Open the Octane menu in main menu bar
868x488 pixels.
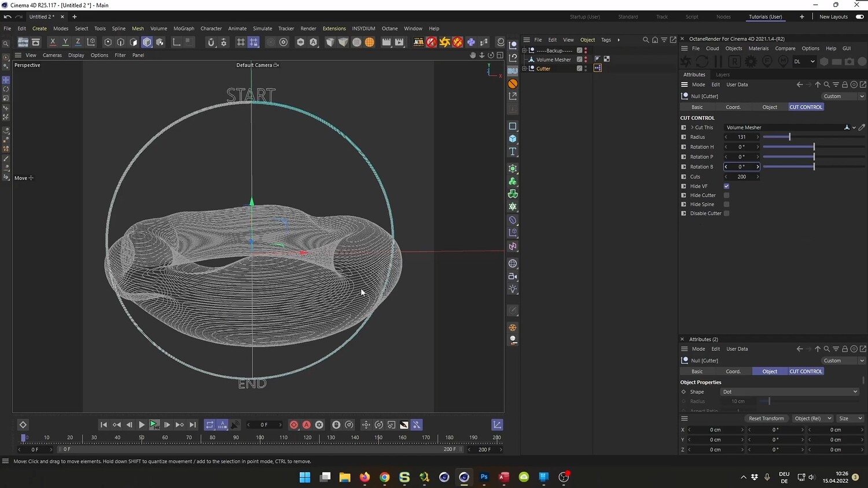(389, 28)
